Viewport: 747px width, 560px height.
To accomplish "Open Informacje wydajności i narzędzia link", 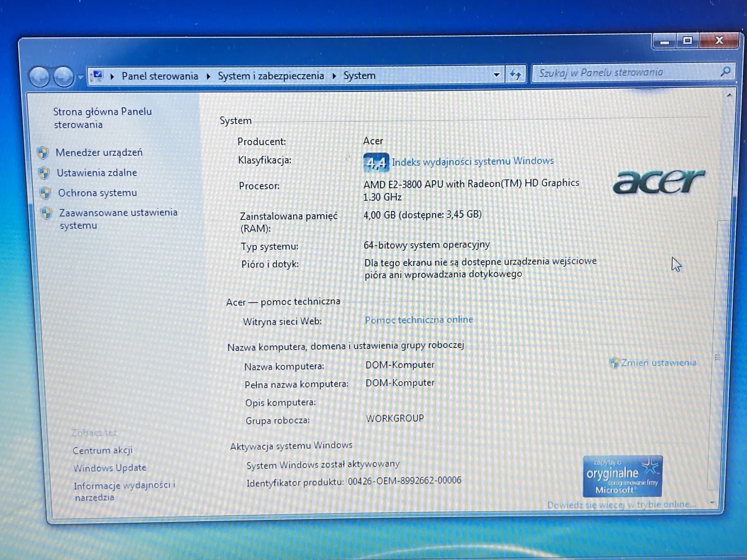I will (124, 491).
